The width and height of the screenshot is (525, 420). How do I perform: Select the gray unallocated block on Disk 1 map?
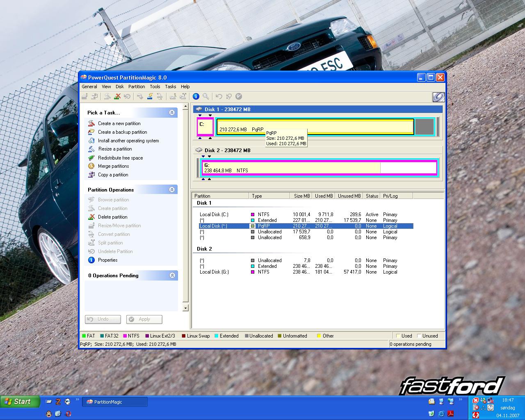coord(425,127)
